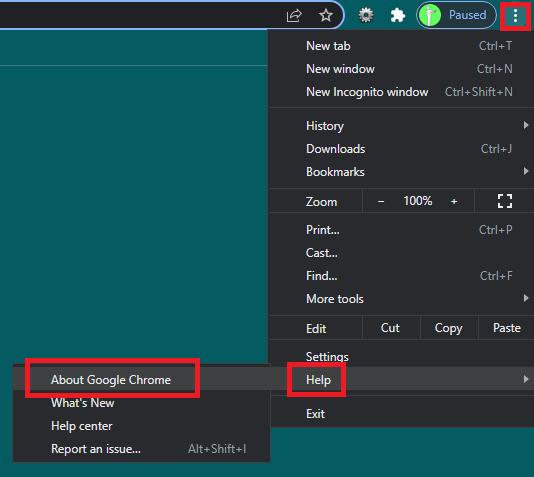Choose New Incognito window
Screen dimensions: 534x477
coord(401,92)
